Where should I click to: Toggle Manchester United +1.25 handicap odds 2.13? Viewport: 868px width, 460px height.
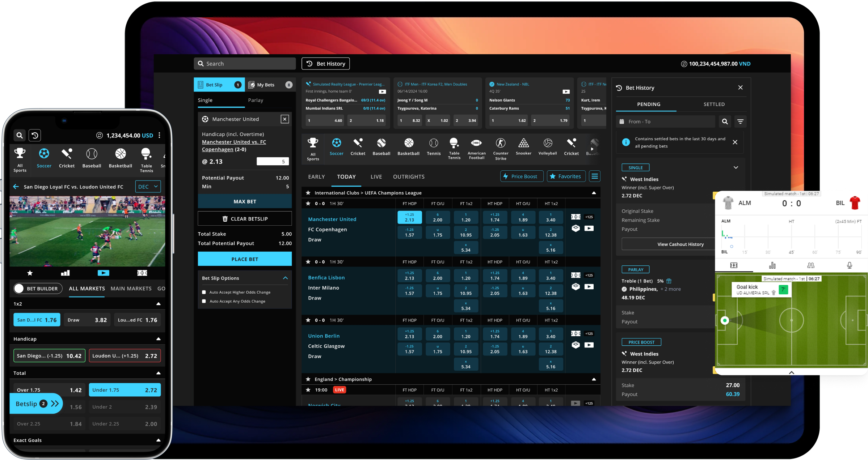click(x=409, y=217)
